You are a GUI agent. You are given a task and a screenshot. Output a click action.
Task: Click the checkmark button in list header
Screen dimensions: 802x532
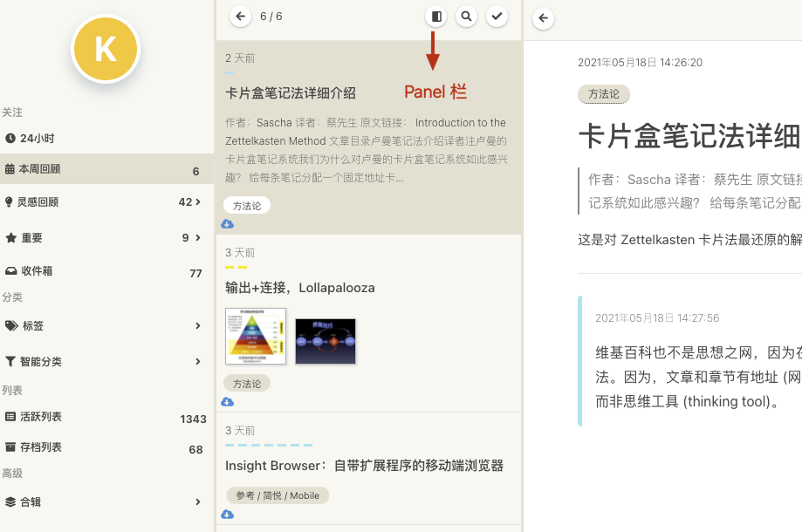(x=497, y=17)
